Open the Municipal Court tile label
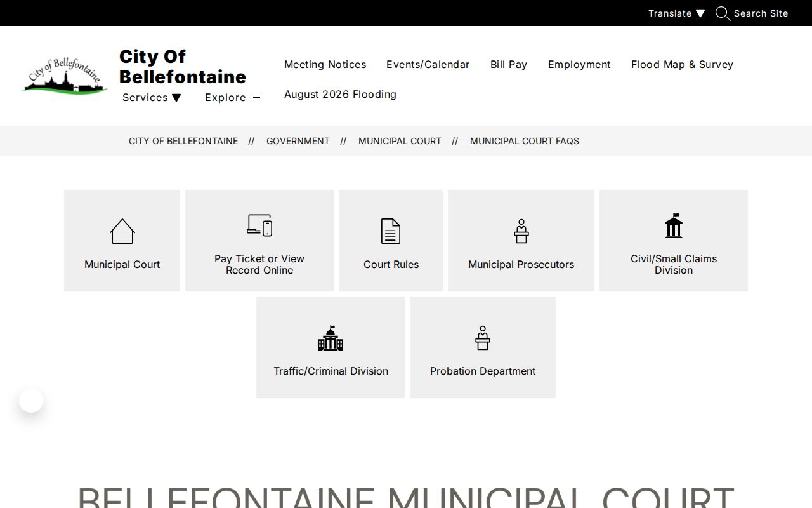 coord(122,264)
